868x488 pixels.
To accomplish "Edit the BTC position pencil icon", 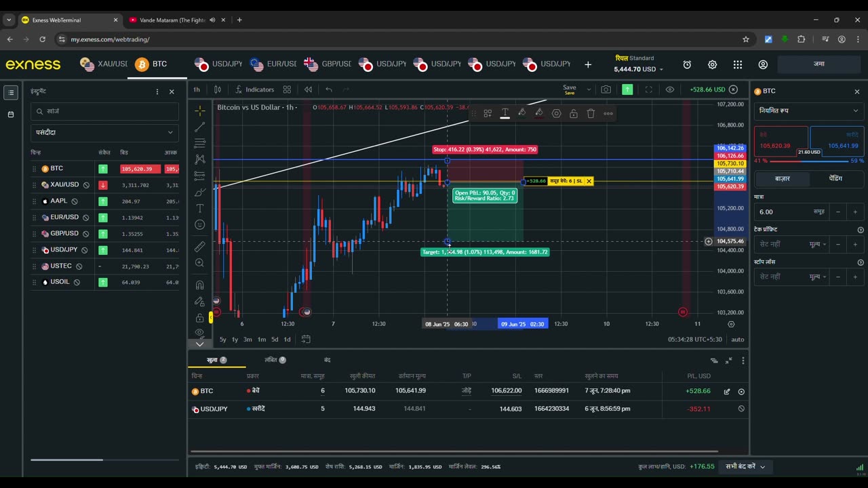I will pyautogui.click(x=727, y=391).
